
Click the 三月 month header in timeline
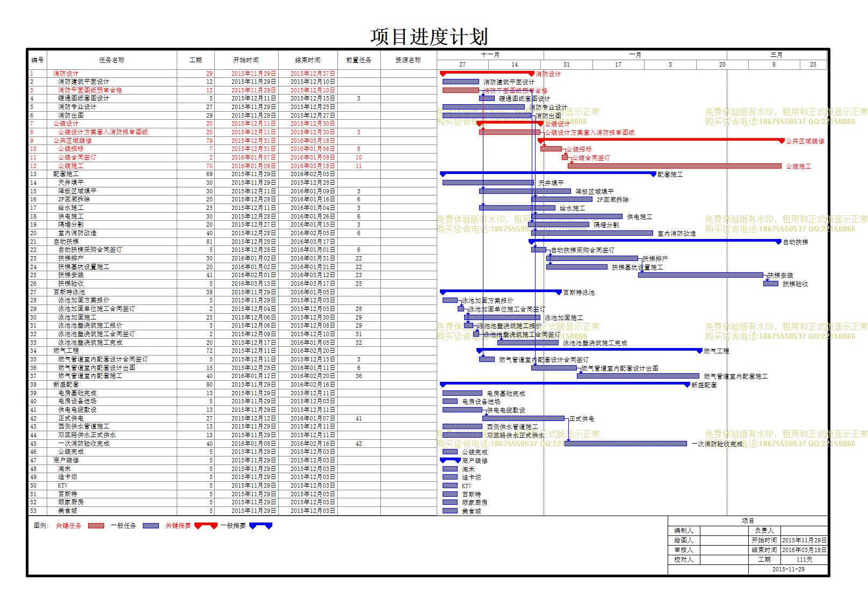777,55
